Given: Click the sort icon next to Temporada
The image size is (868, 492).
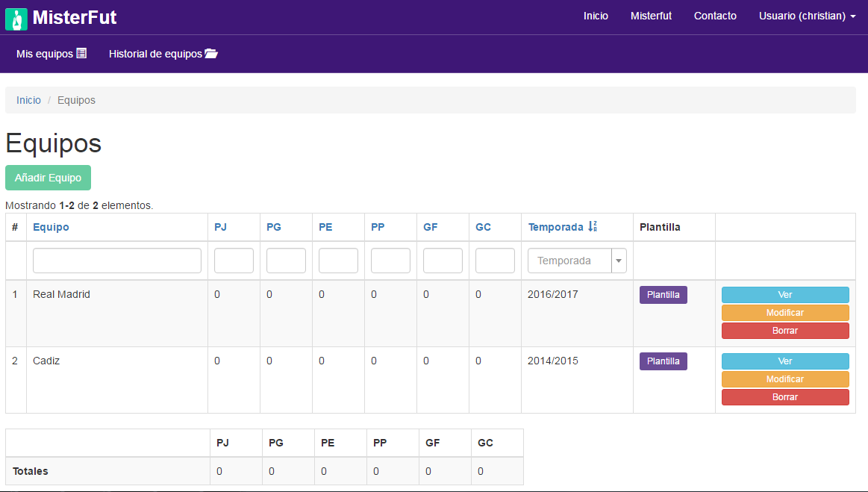Looking at the screenshot, I should click(x=593, y=226).
